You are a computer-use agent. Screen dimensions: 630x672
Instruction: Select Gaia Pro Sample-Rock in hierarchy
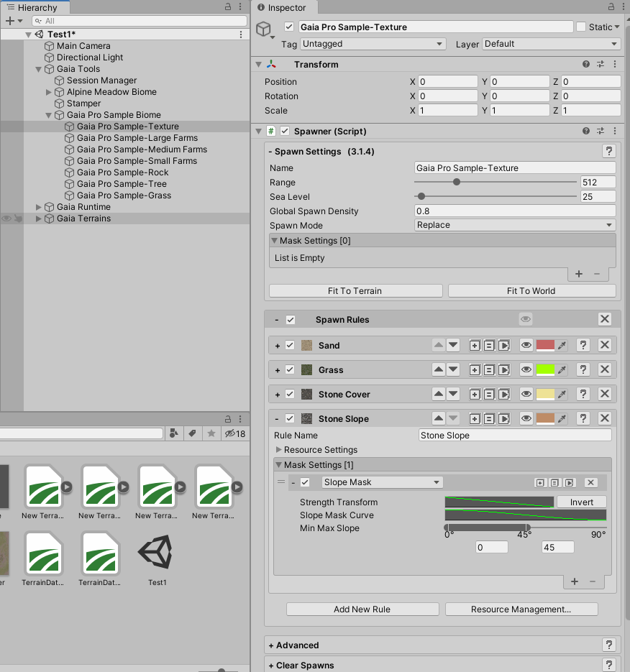pos(122,172)
